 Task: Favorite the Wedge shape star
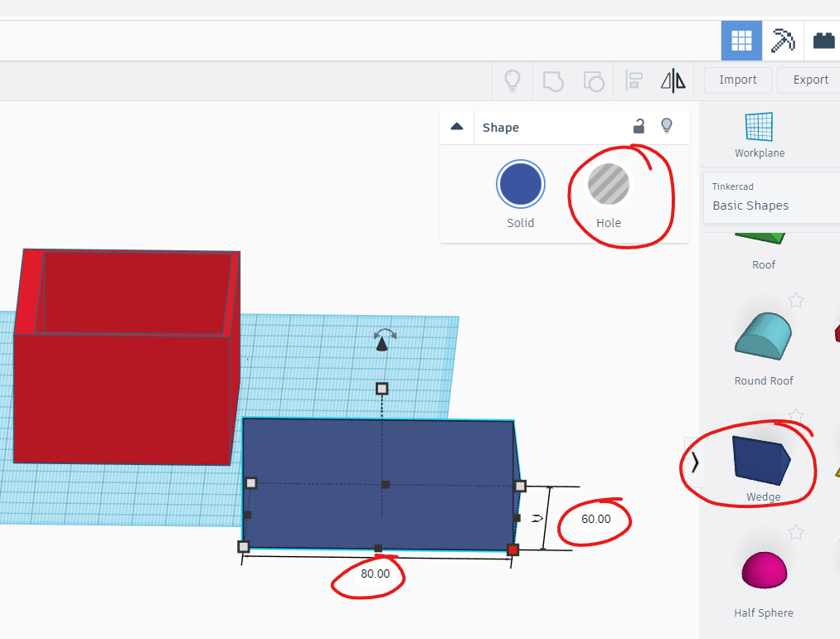[x=796, y=416]
